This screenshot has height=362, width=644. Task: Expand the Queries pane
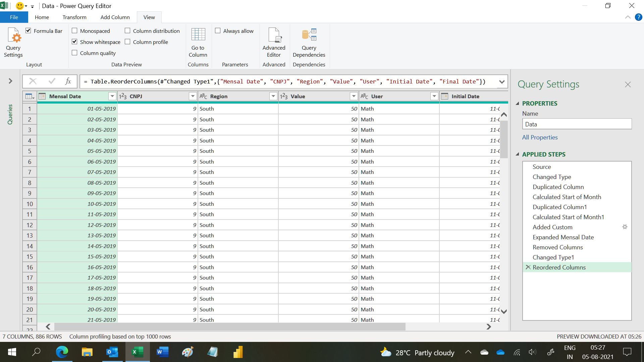[x=10, y=81]
